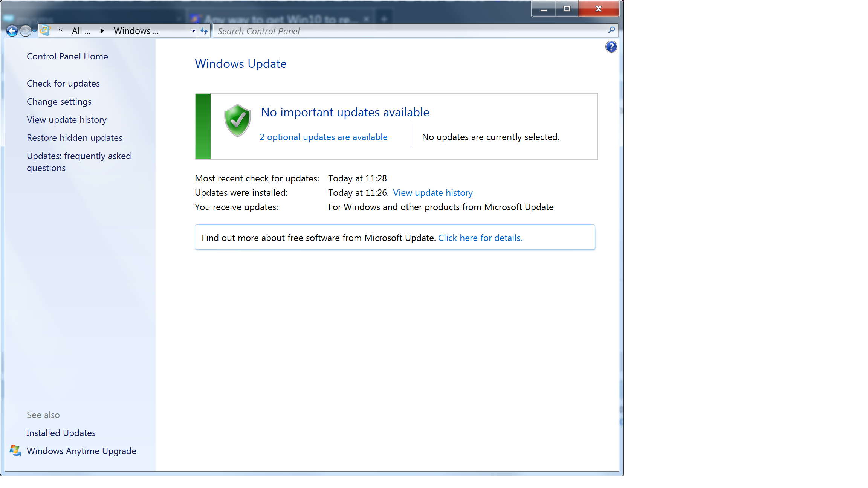Image resolution: width=868 pixels, height=488 pixels.
Task: Click the blue Back arrow button
Action: (12, 31)
